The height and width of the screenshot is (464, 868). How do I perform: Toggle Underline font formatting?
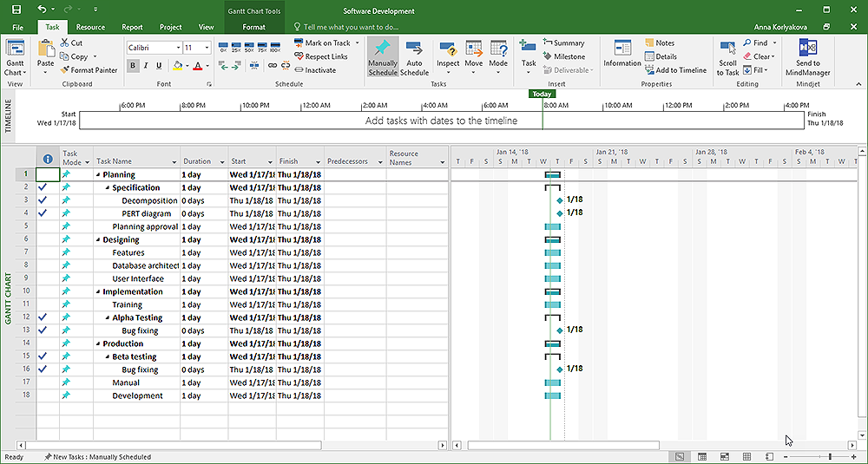point(158,66)
